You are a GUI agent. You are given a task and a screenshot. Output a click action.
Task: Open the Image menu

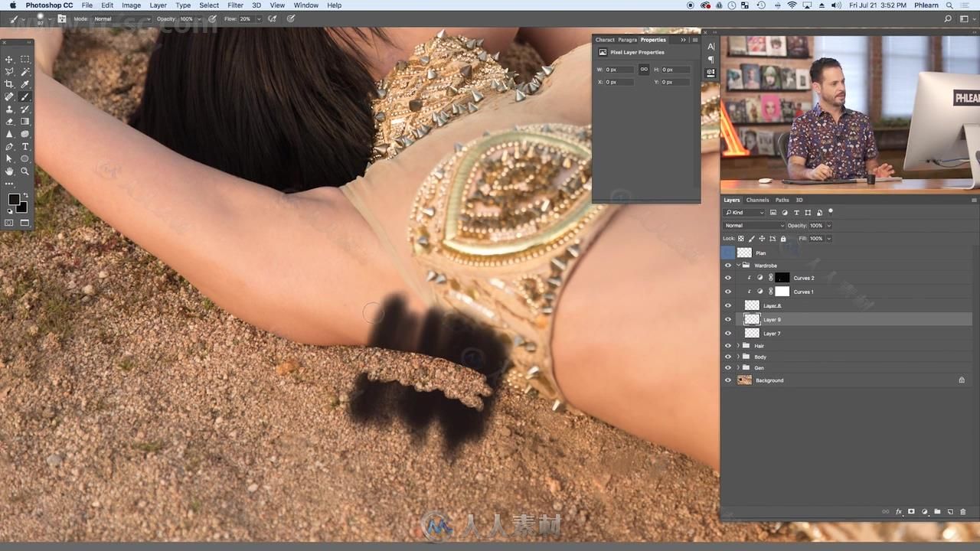(131, 5)
